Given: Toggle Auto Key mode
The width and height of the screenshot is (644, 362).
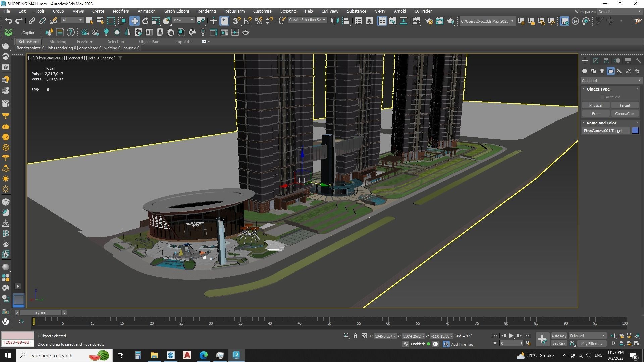Looking at the screenshot, I should pyautogui.click(x=558, y=336).
